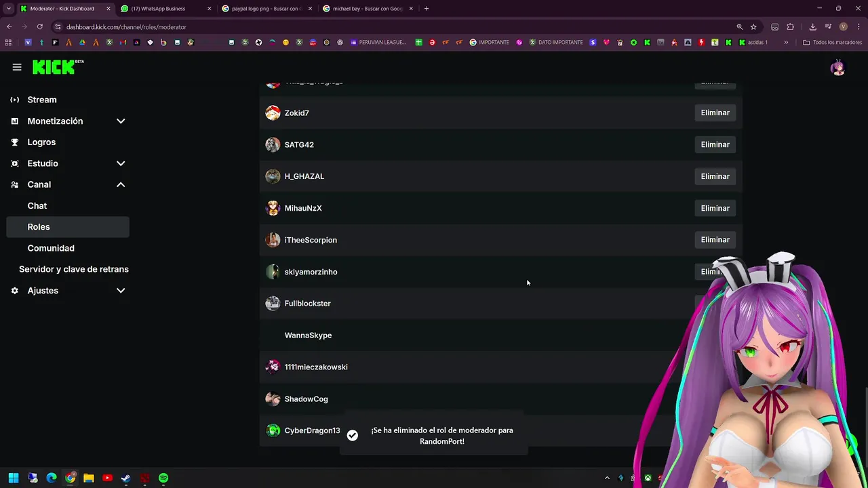Show more bookmarks chevron
Image resolution: width=868 pixels, height=488 pixels.
tap(786, 42)
